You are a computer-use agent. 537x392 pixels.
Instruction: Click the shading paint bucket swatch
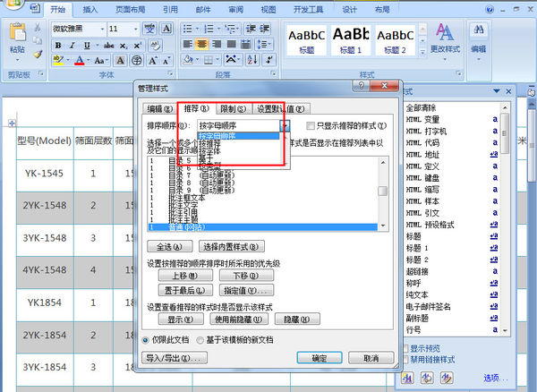point(188,60)
